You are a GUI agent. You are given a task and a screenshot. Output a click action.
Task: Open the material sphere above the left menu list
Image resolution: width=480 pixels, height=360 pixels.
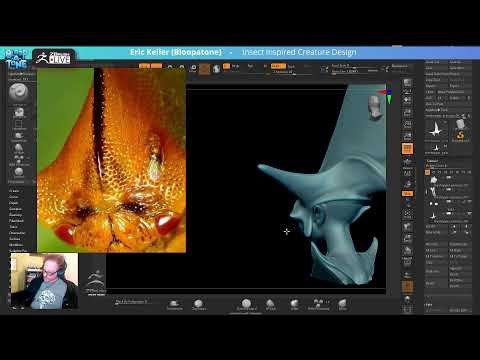(19, 172)
